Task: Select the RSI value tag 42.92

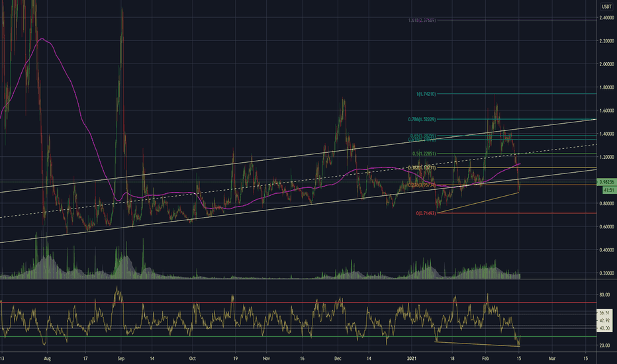Action: 605,321
